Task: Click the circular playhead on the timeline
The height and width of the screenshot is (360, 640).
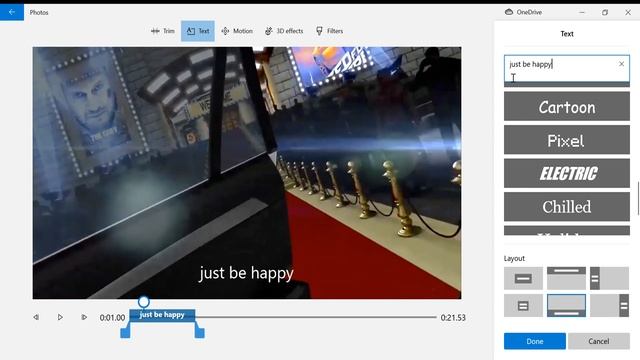Action: (x=143, y=302)
